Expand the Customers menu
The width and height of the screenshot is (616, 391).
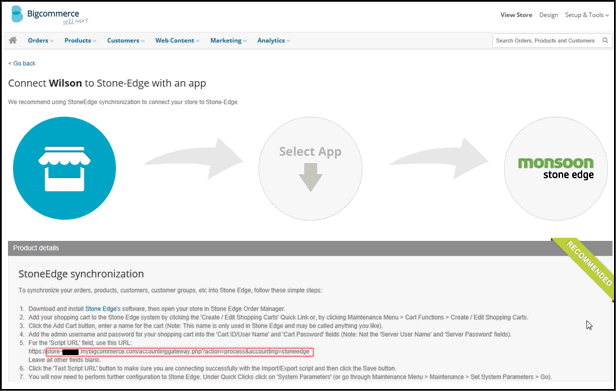click(126, 40)
